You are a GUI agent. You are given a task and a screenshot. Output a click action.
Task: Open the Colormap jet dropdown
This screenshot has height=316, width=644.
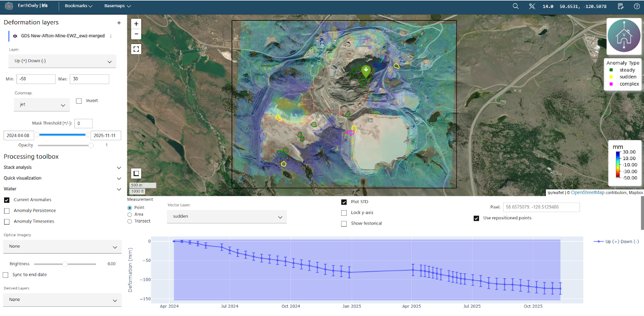pos(42,105)
